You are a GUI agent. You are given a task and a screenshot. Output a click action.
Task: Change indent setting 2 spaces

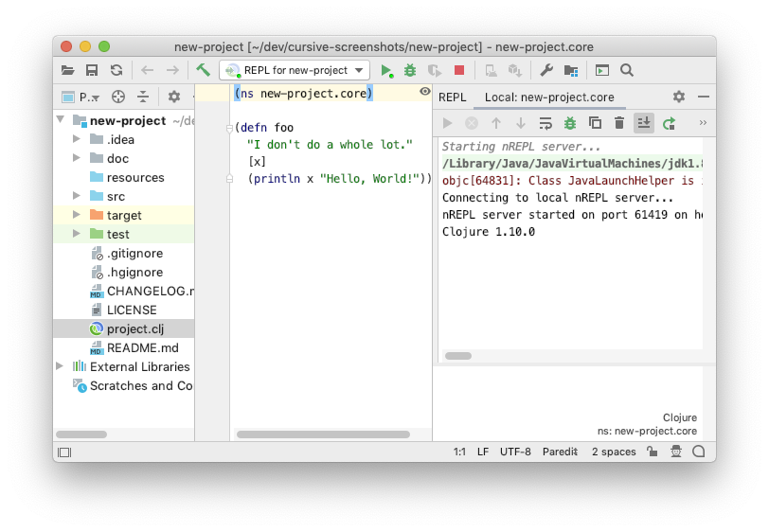pos(614,452)
